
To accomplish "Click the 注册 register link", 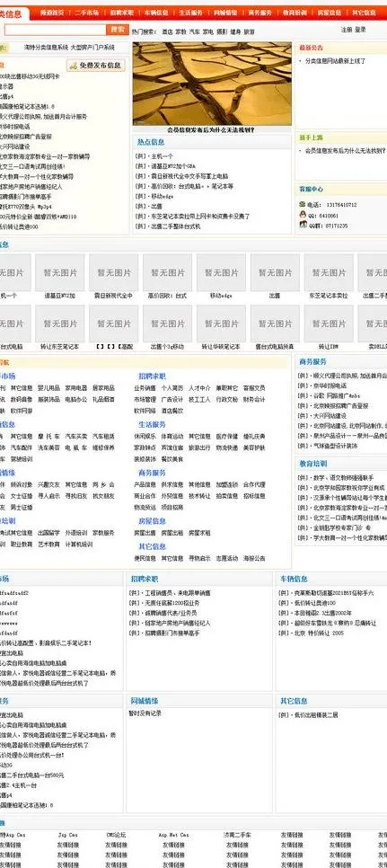I will click(347, 30).
